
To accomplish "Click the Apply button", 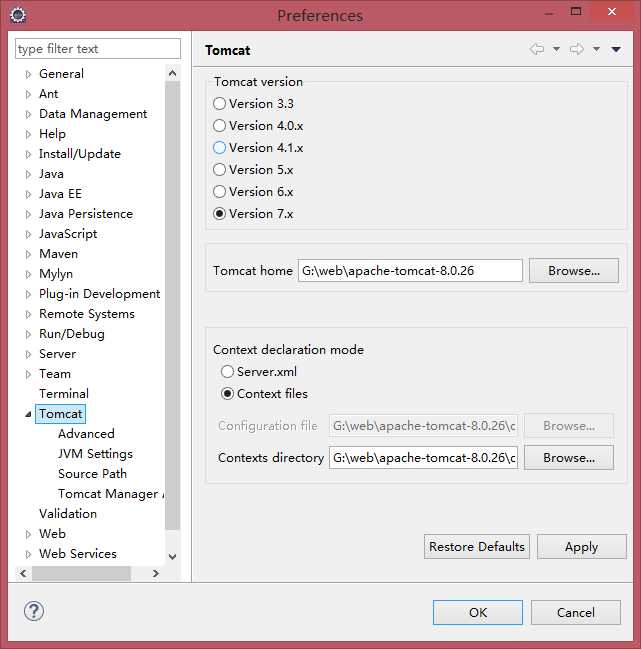I will tap(581, 547).
